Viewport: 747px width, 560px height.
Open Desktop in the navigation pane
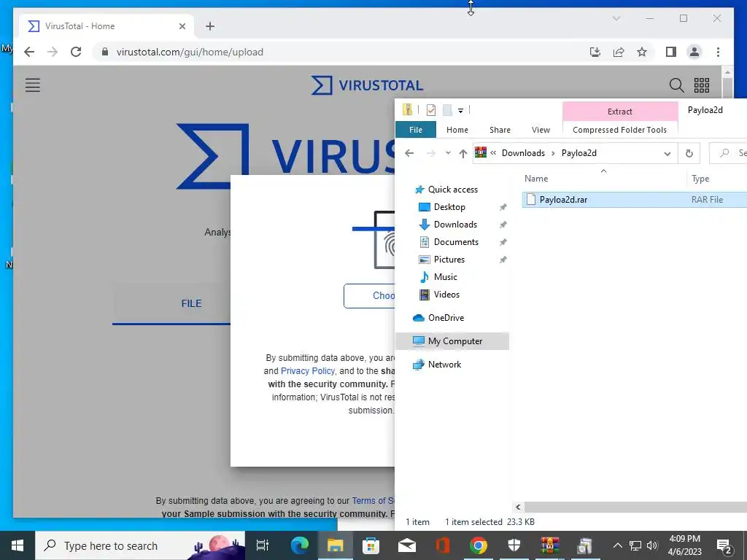tap(449, 207)
